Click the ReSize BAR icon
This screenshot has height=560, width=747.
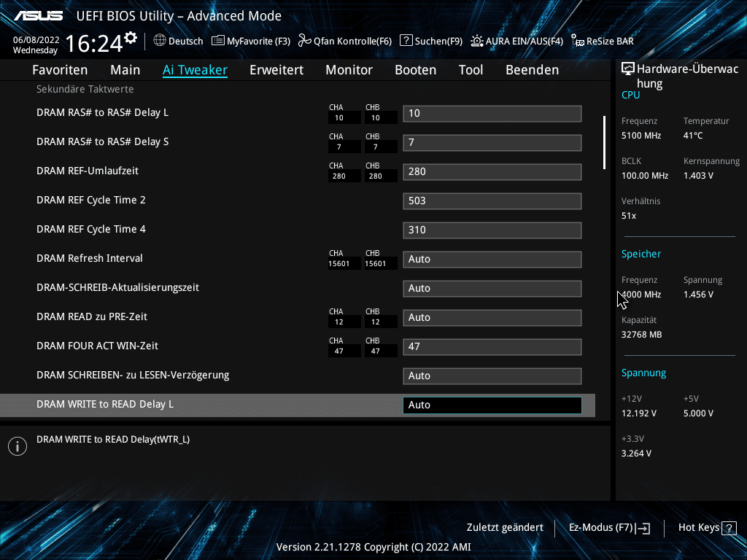click(578, 41)
